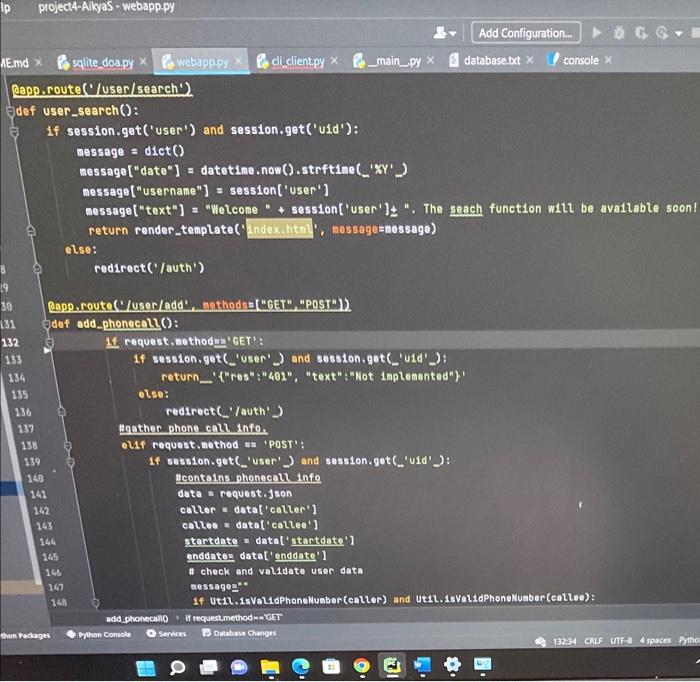Click the '#contains phonecall info' comment

(248, 478)
